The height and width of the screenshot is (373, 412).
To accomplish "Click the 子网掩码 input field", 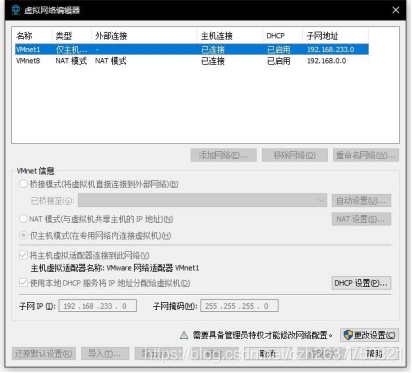I will [x=239, y=306].
